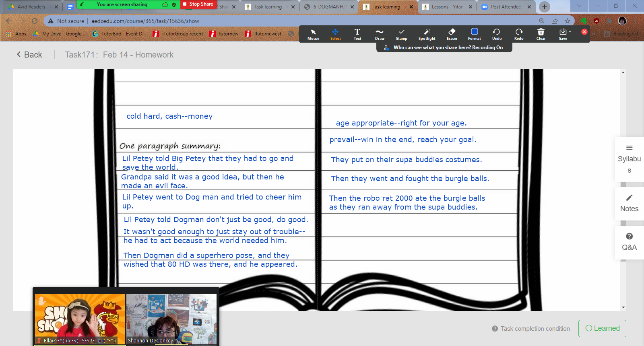Open Itutornewest bookmark
Image resolution: width=644 pixels, height=346 pixels.
point(263,34)
